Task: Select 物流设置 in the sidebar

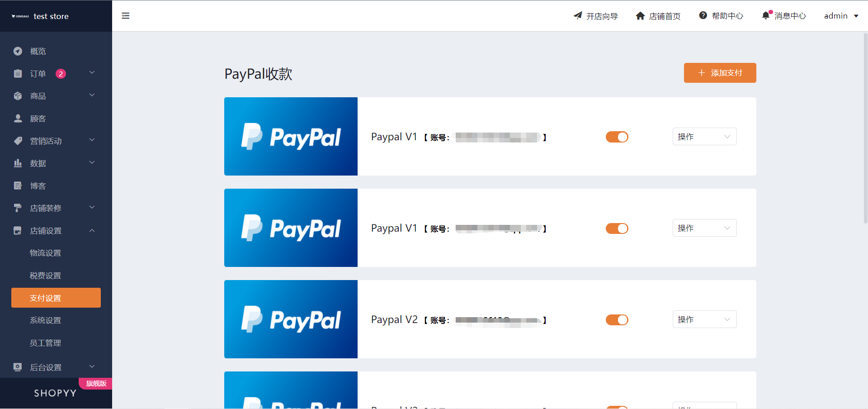Action: [x=45, y=253]
